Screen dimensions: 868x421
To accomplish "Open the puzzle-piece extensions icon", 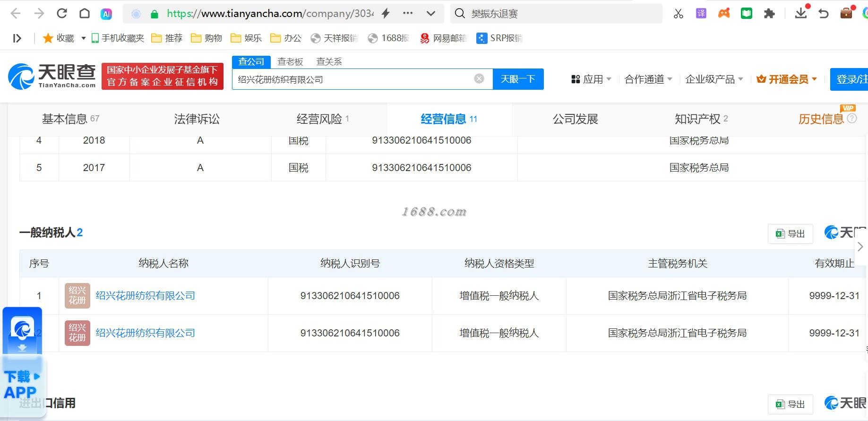I will [x=769, y=14].
